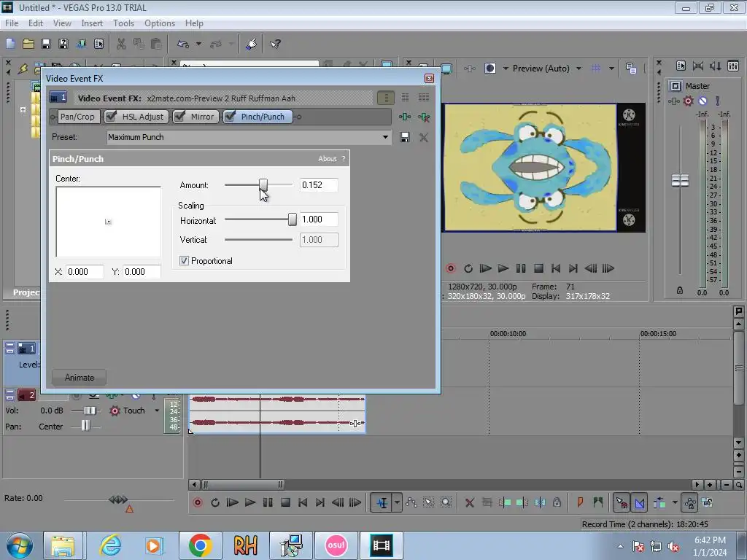Select the Envelope Edit tool
This screenshot has height=560, width=747.
tap(411, 502)
